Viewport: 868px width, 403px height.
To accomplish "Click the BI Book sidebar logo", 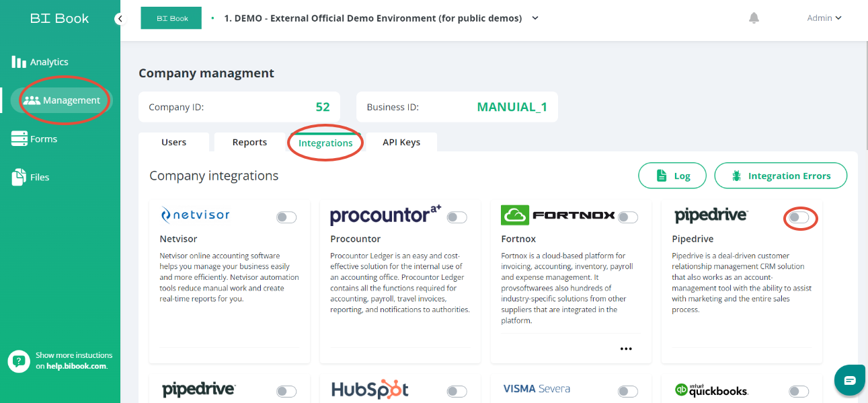I will point(59,19).
